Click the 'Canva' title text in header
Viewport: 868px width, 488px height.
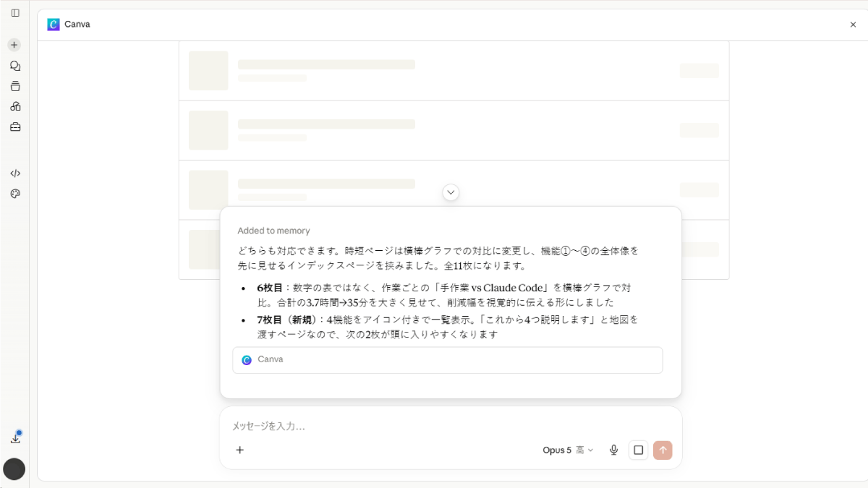pyautogui.click(x=77, y=25)
